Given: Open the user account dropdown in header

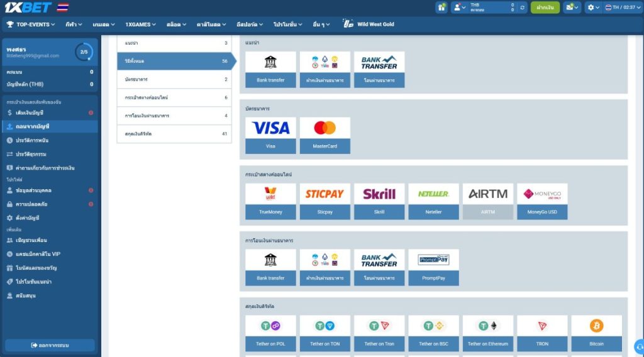Looking at the screenshot, I should click(x=459, y=8).
